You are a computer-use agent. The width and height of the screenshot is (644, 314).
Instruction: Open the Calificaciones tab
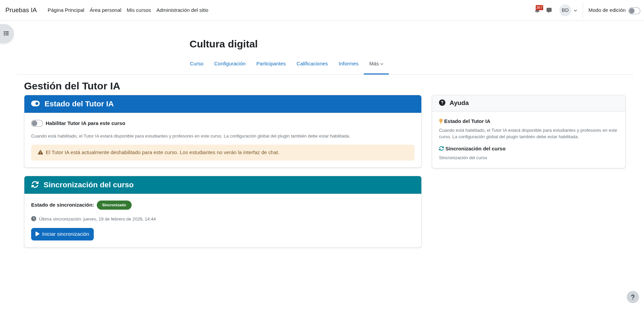pyautogui.click(x=312, y=64)
